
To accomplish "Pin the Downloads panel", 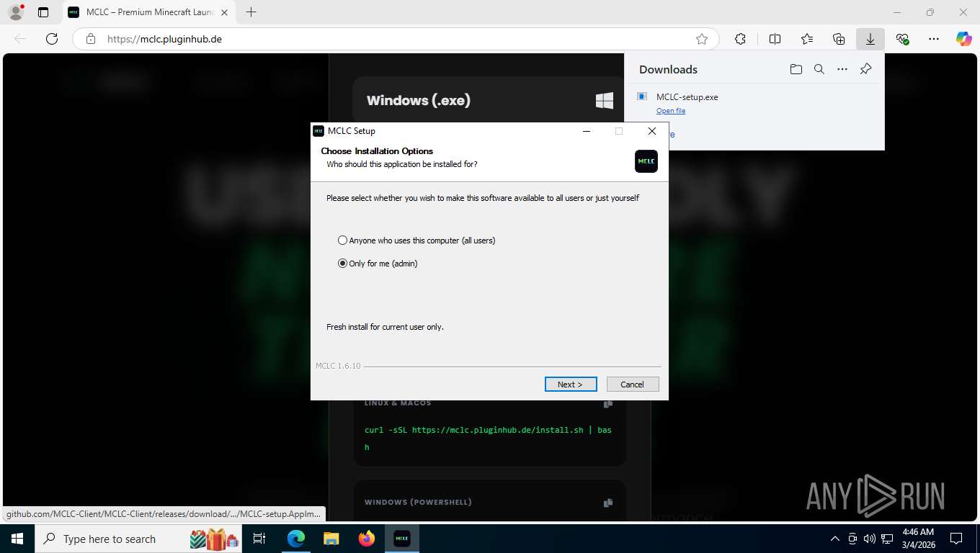I will point(866,69).
